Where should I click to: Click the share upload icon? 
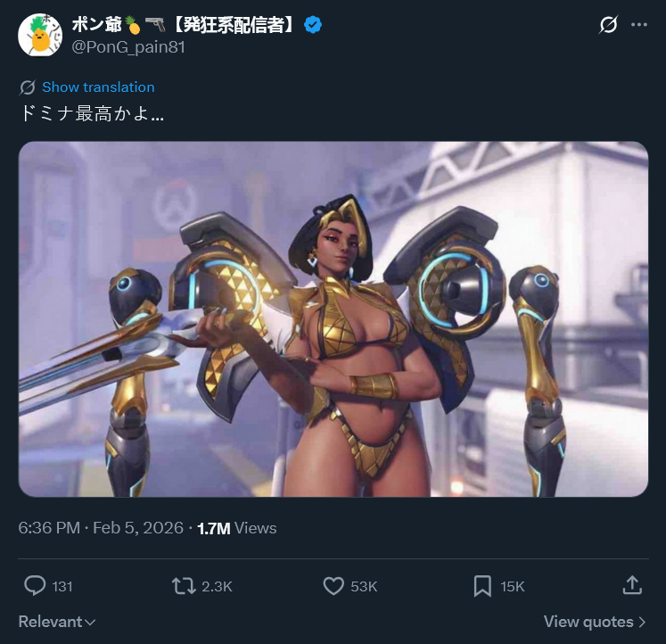tap(632, 585)
